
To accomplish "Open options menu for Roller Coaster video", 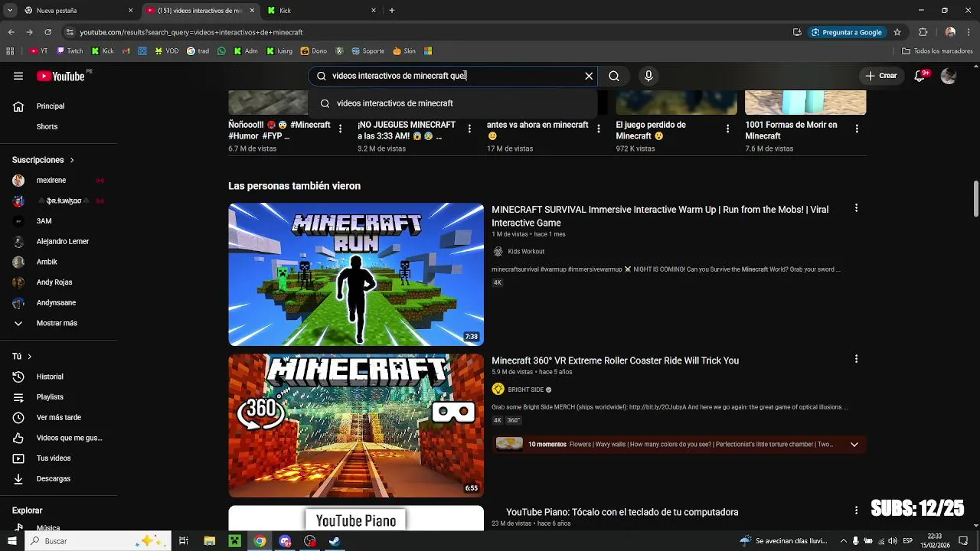I will [856, 359].
